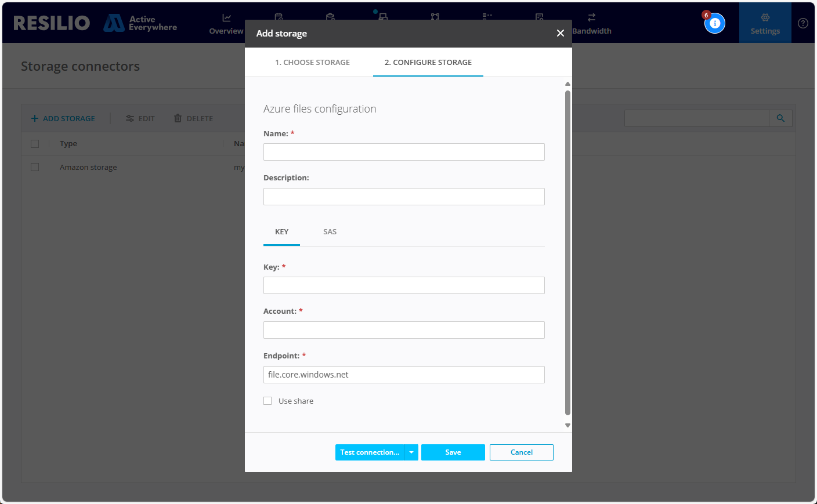Viewport: 817px width, 504px height.
Task: Click the Bandwidth arrows icon
Action: [592, 17]
